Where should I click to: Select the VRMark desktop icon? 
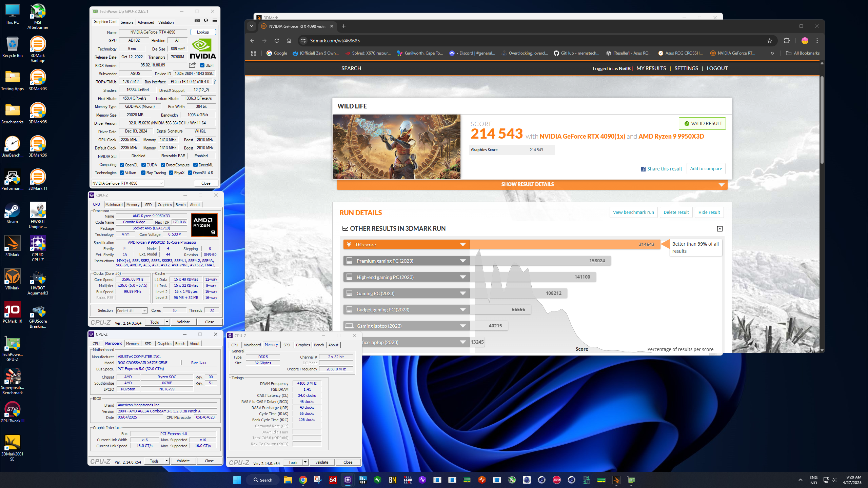12,280
